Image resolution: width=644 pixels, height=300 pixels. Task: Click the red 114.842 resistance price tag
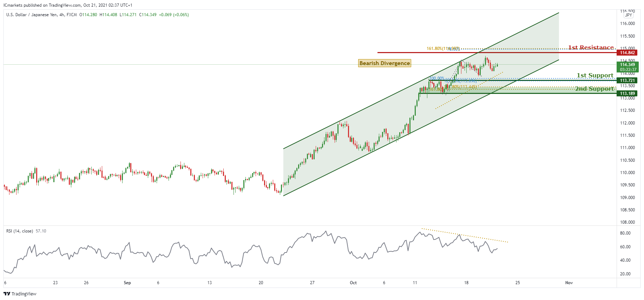[627, 53]
